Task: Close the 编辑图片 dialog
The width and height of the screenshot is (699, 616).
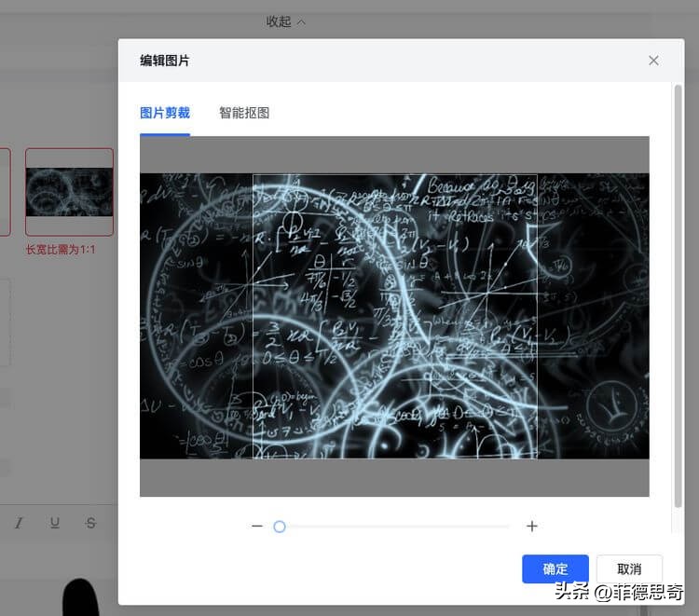Action: point(653,61)
